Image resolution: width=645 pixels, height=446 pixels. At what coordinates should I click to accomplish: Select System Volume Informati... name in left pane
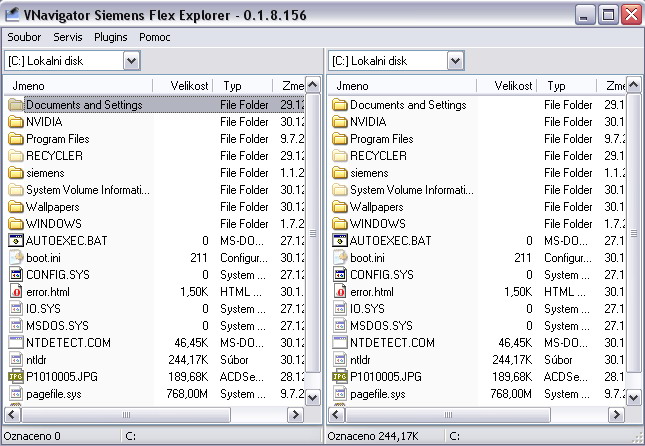coord(88,190)
